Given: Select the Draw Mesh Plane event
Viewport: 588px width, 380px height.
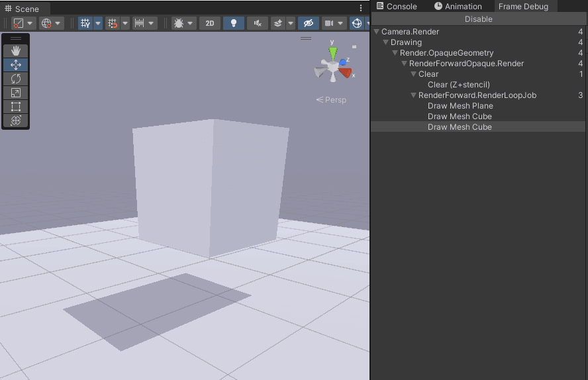Looking at the screenshot, I should (x=460, y=106).
